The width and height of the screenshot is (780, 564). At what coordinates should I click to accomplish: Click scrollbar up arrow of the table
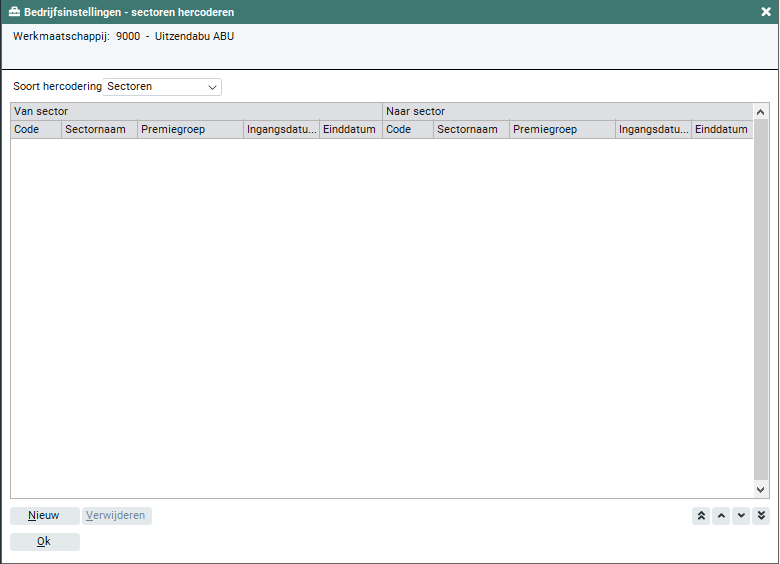click(x=760, y=112)
